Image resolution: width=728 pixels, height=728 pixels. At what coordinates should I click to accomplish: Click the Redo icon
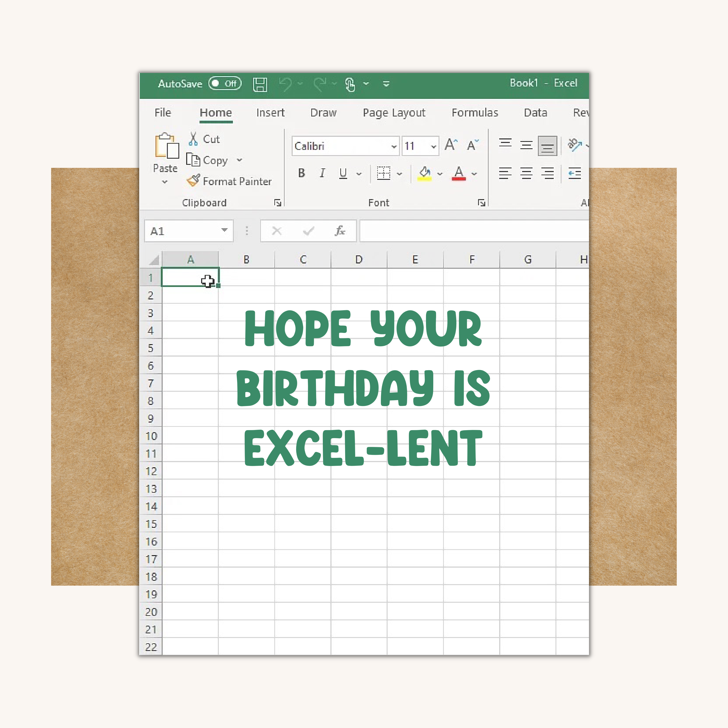pos(321,84)
